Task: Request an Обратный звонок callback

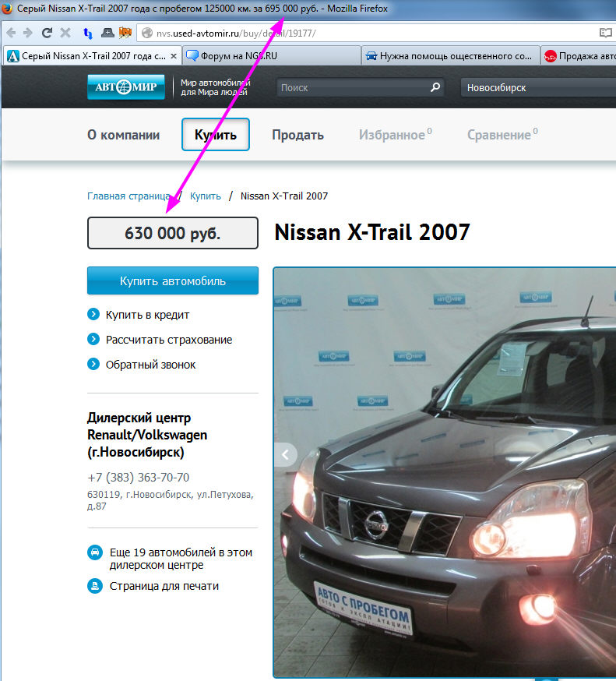Action: click(x=152, y=365)
